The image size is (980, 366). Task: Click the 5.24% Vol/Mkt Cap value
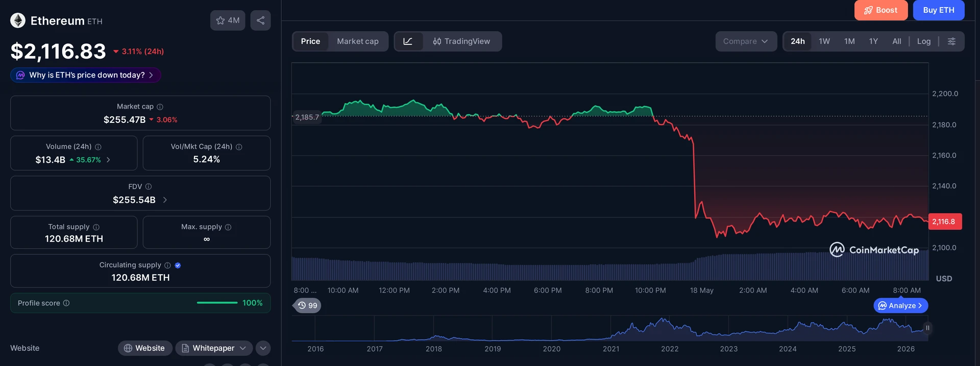[x=207, y=160]
